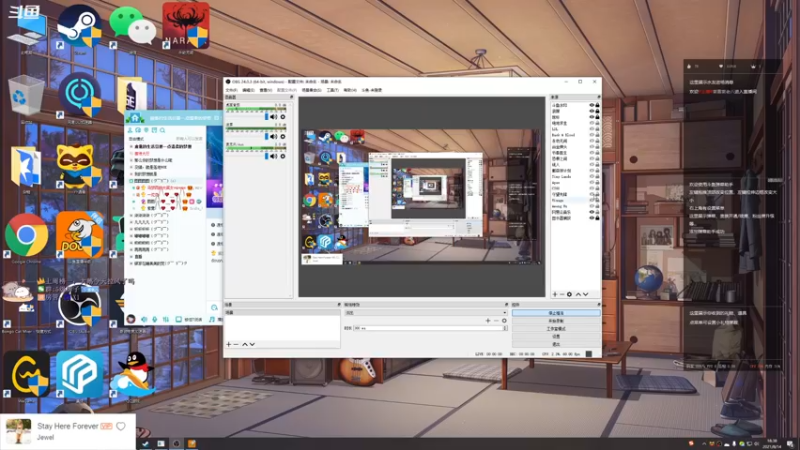
Task: Open the Scene Collection (场景集合) menu
Action: (311, 90)
